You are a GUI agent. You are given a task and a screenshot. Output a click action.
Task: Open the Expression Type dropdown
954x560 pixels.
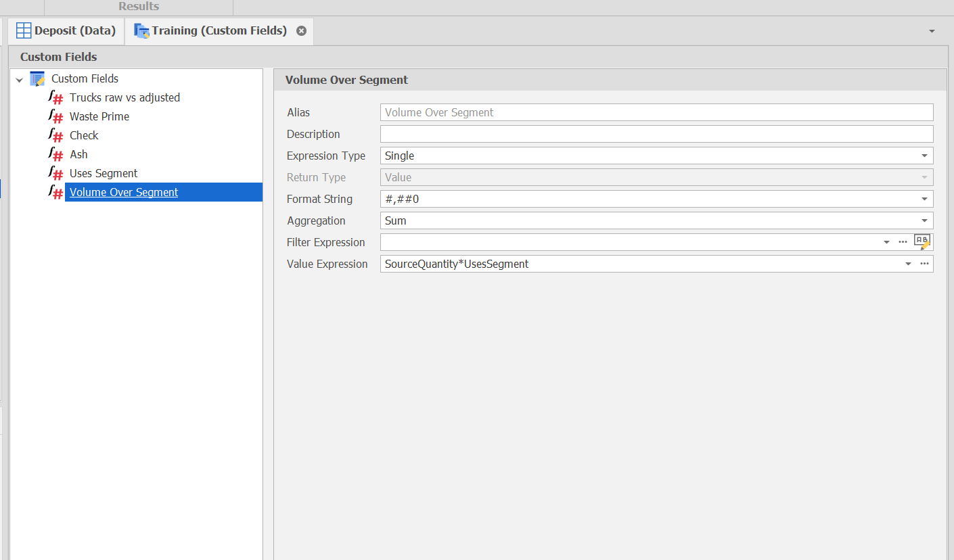pyautogui.click(x=924, y=156)
